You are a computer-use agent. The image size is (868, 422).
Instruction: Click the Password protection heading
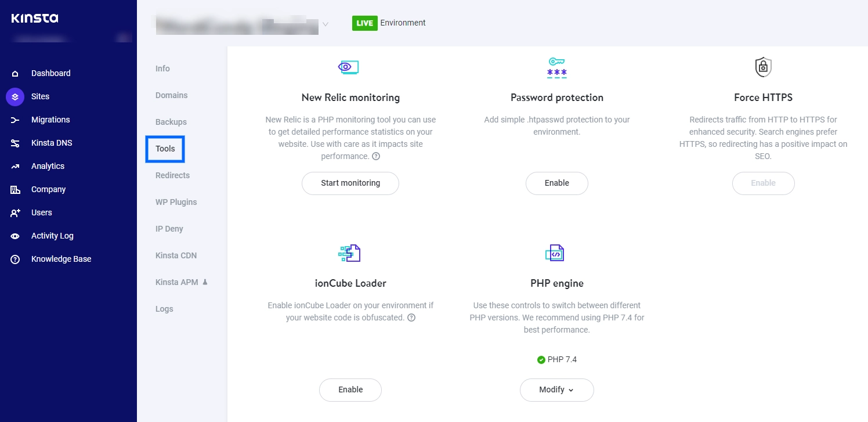pos(557,98)
